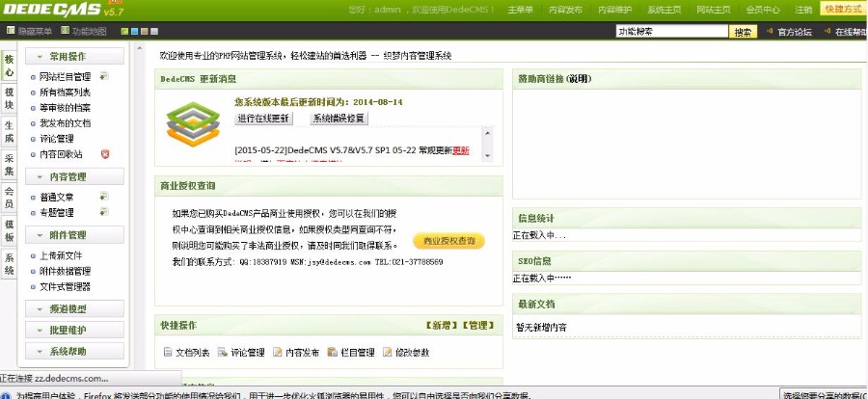Click speaker icon before 在线帮助

827,31
